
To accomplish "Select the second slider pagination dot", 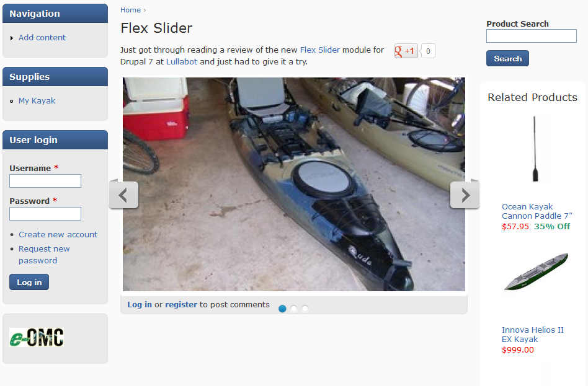I will (x=293, y=309).
